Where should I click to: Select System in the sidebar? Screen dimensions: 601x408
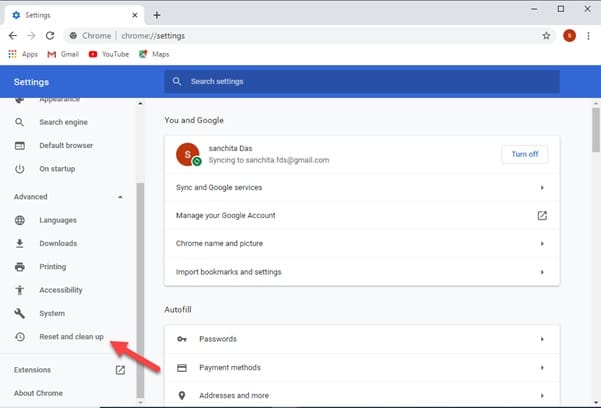click(x=52, y=313)
